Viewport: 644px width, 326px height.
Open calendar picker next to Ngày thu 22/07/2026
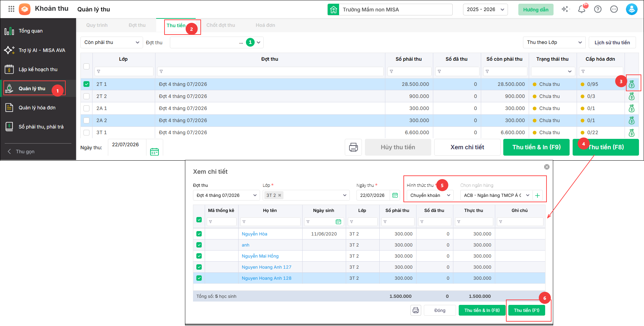tap(154, 152)
